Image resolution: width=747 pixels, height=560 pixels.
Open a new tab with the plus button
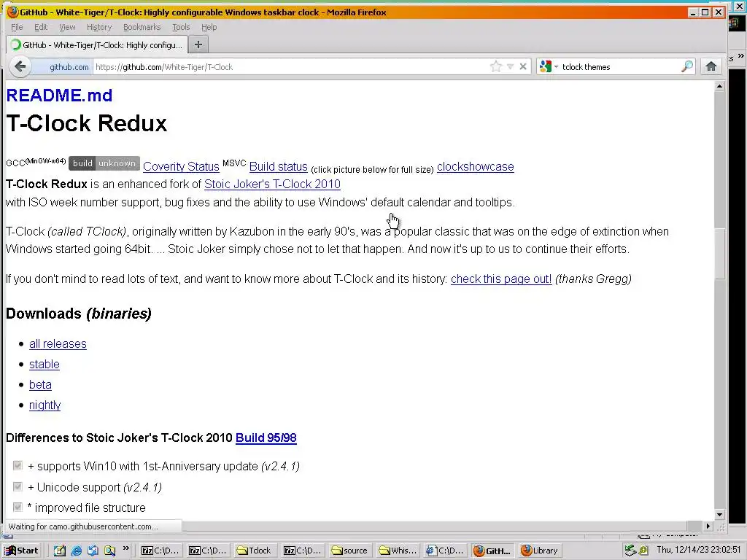pyautogui.click(x=198, y=44)
